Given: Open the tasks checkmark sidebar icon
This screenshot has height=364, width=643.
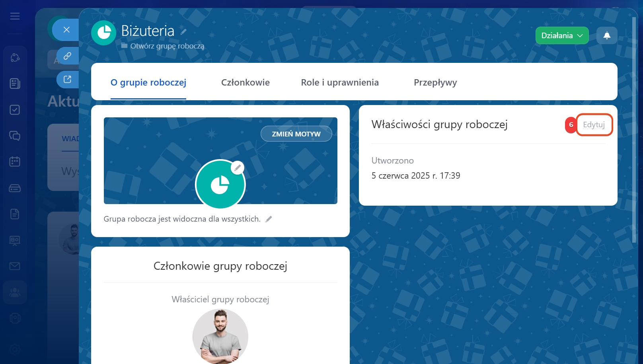Looking at the screenshot, I should [x=15, y=110].
